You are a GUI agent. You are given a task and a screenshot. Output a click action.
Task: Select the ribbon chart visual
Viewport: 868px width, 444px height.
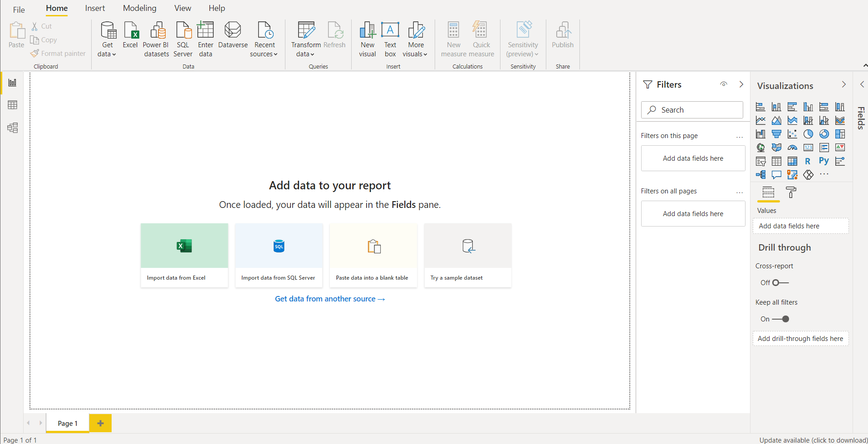point(840,121)
